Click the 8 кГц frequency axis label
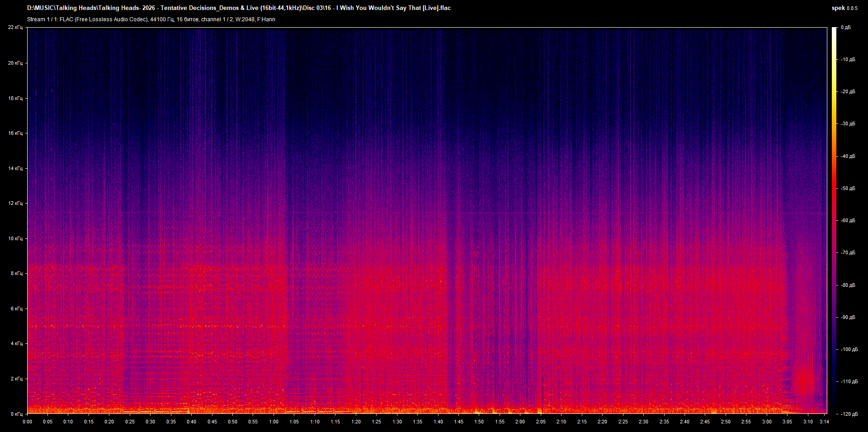Screen dimensions: 868x432 tap(17, 273)
